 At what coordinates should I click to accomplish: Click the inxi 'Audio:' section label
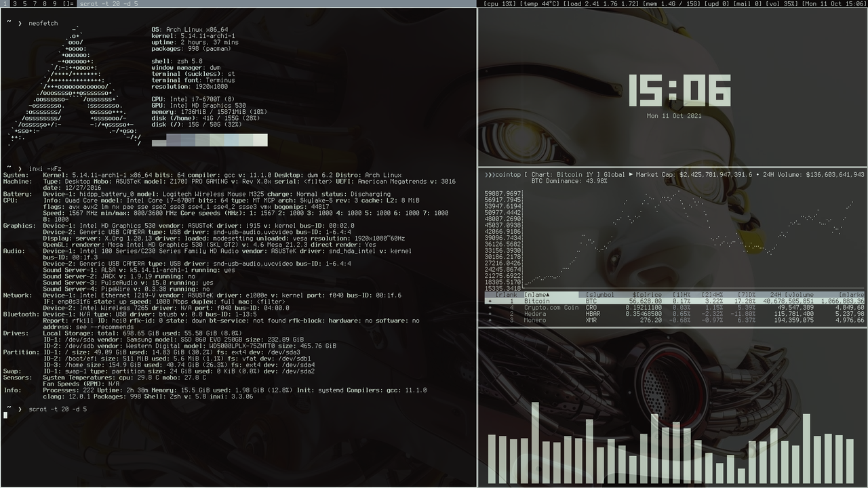[x=14, y=251]
